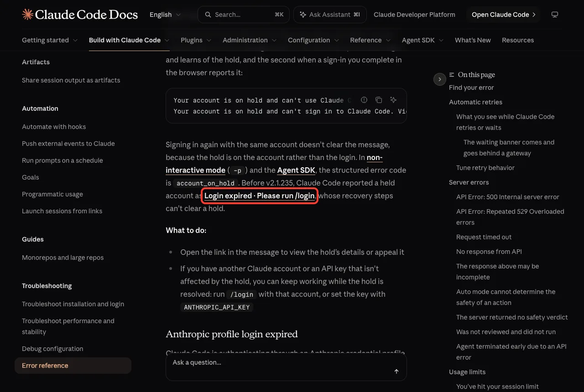Click the Claude Code Docs starburst logo

[27, 15]
